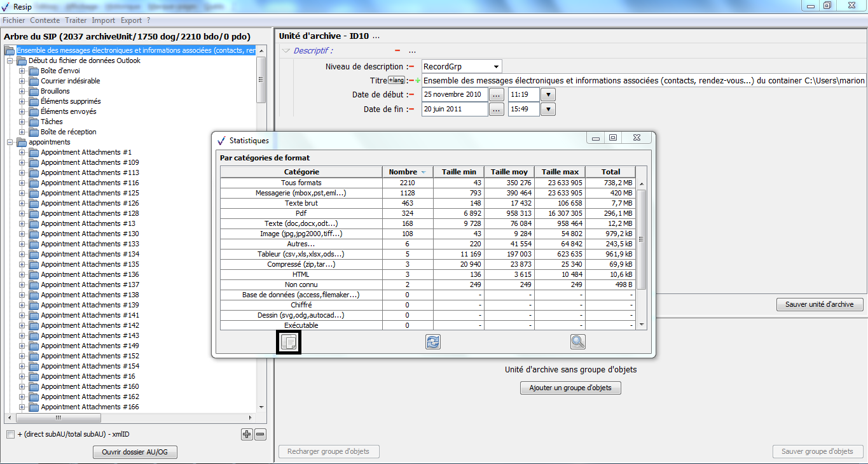The height and width of the screenshot is (464, 868).
Task: Expand the Boîte de réception folder
Action: pyautogui.click(x=22, y=132)
